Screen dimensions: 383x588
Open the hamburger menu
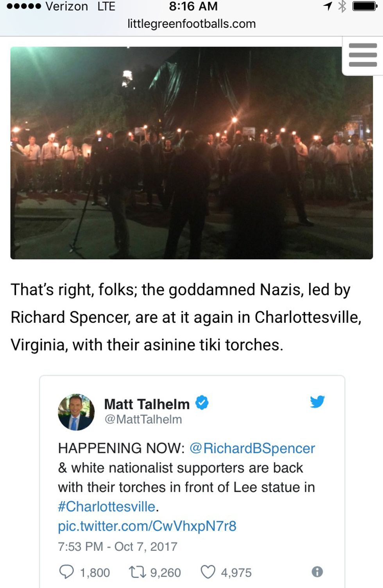pos(363,55)
